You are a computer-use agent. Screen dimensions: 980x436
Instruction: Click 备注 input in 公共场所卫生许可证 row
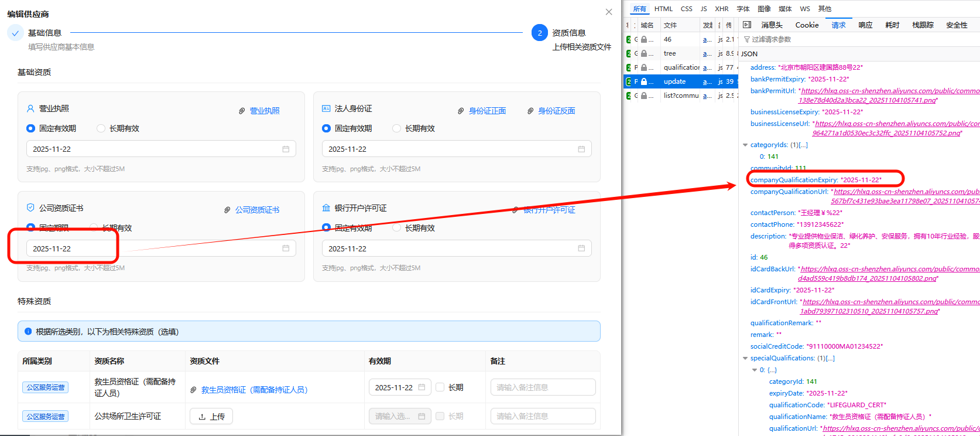click(x=543, y=416)
